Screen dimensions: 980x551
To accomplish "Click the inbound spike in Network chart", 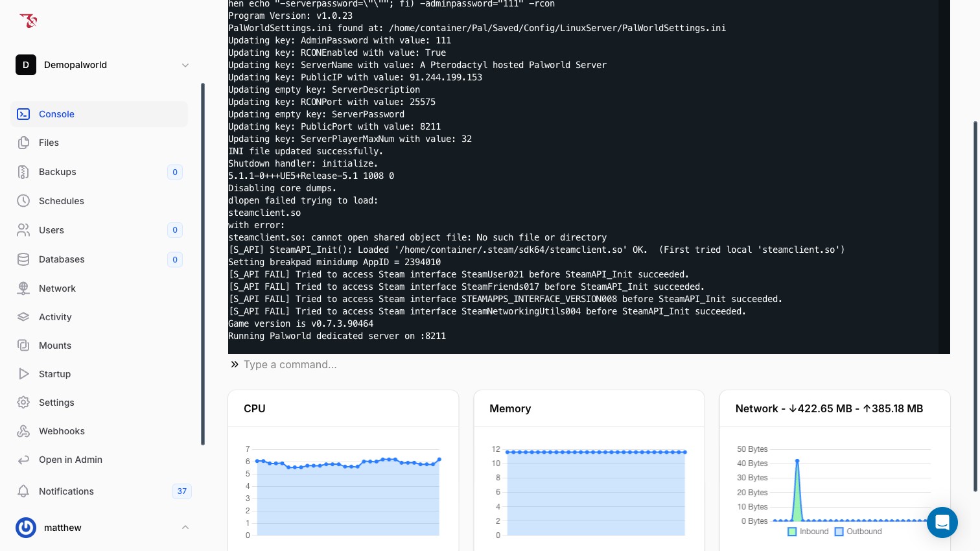I will pos(797,461).
